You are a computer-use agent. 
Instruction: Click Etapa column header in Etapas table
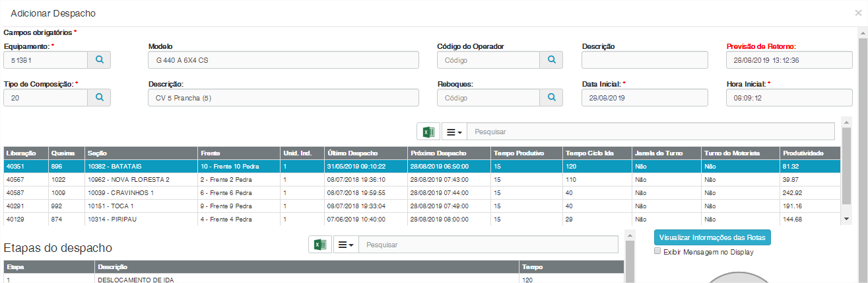click(x=49, y=267)
